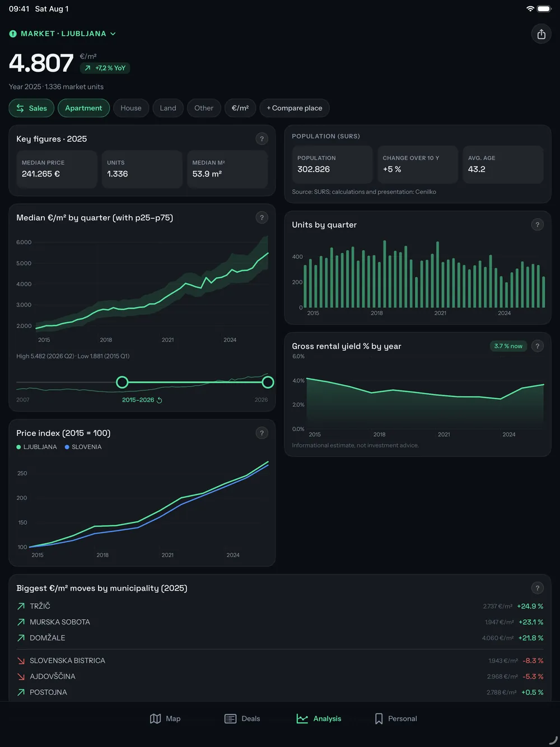
Task: Select the Land filter chip
Action: tap(168, 108)
